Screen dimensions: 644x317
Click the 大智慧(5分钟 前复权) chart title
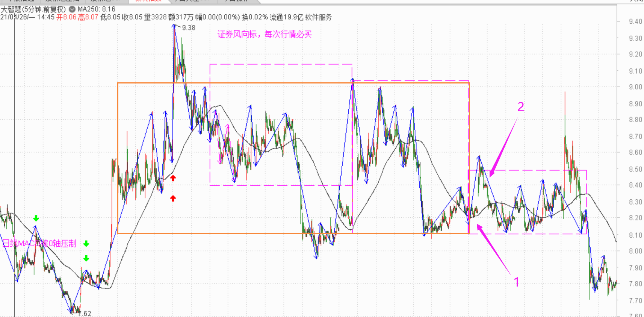[x=33, y=9]
